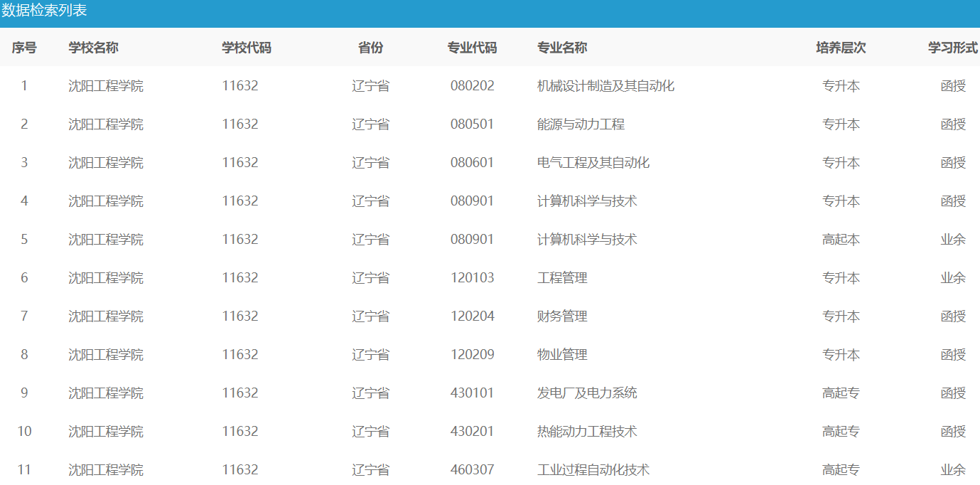Viewport: 980px width, 485px height.
Task: Select major name 物业管理
Action: coord(562,355)
